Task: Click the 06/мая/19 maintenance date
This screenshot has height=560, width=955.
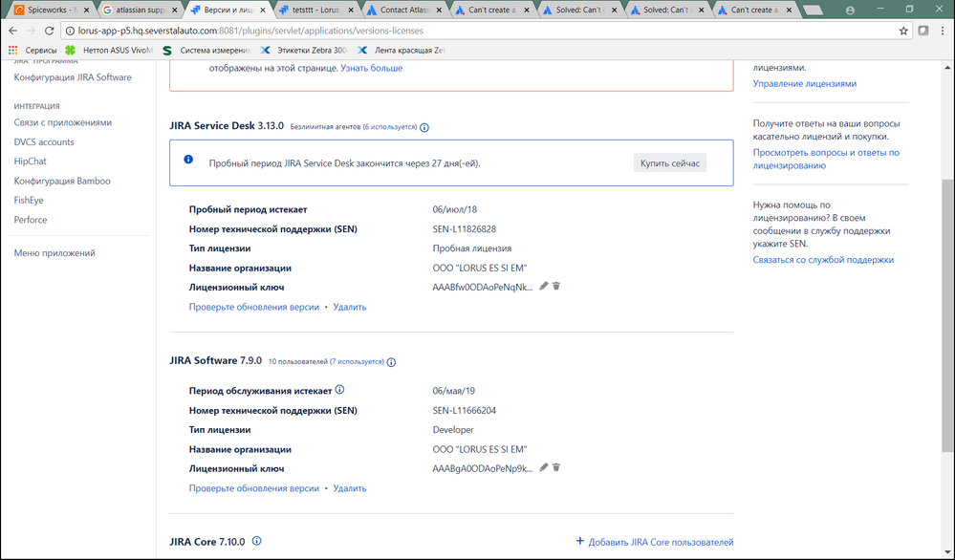Action: point(454,391)
